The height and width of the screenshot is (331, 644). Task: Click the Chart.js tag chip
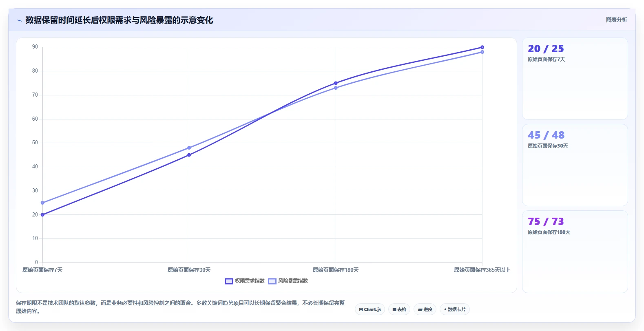pyautogui.click(x=370, y=309)
